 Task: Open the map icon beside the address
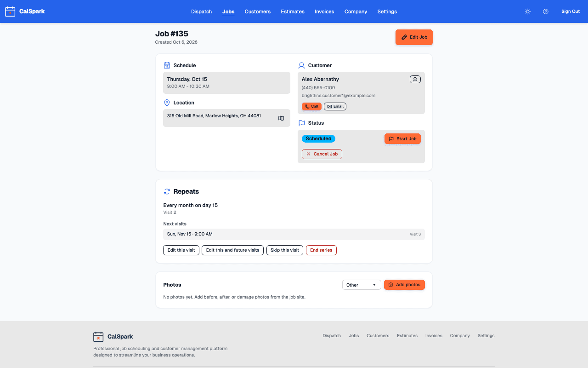click(281, 118)
